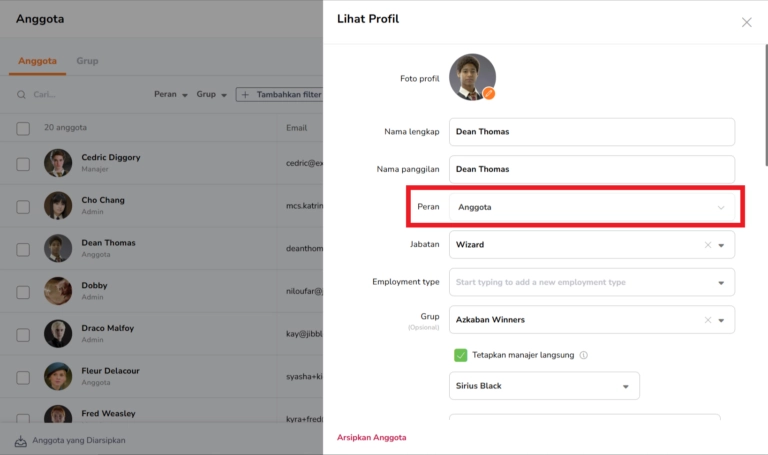Tick the select-all checkbox for 20 anggota

coord(23,128)
